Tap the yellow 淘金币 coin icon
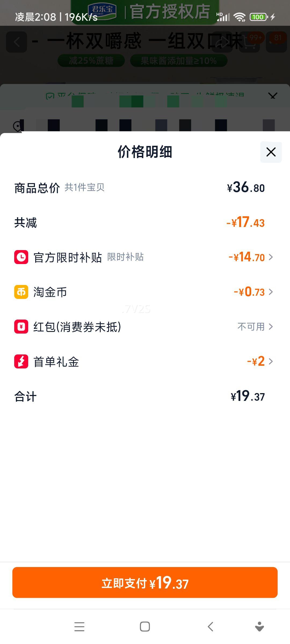The width and height of the screenshot is (290, 644). (x=21, y=292)
